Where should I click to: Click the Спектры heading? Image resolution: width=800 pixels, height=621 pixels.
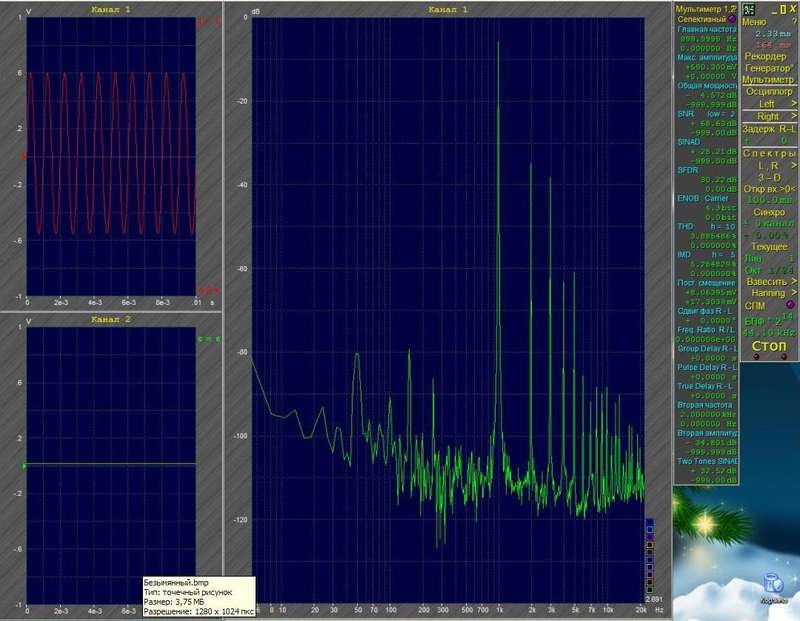click(x=769, y=154)
